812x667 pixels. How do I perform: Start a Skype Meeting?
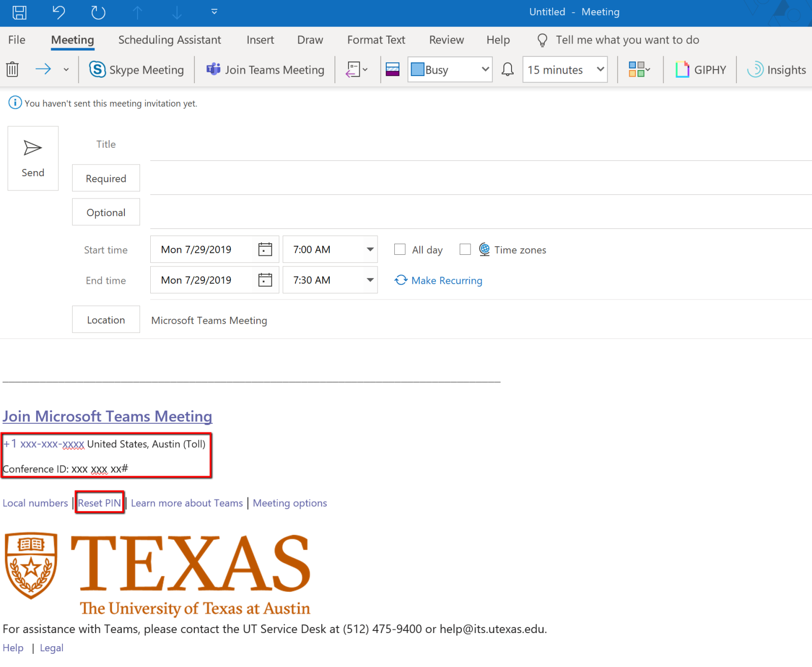(137, 70)
